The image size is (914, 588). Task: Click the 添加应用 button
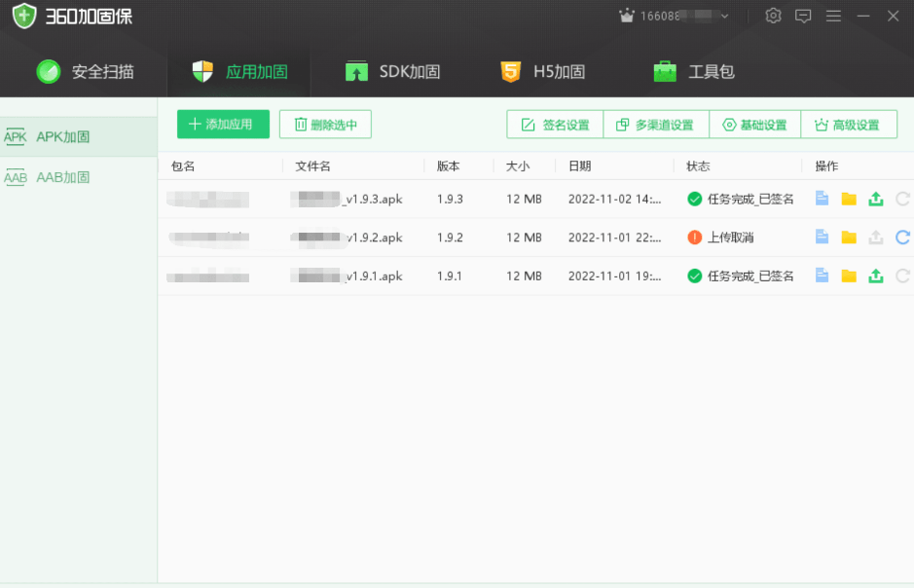(x=223, y=125)
